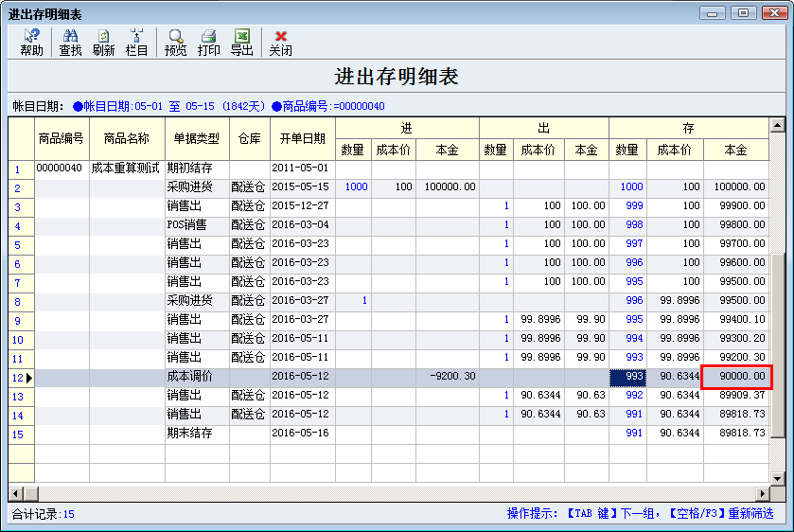Select row number 15
The height and width of the screenshot is (532, 794).
(21, 434)
